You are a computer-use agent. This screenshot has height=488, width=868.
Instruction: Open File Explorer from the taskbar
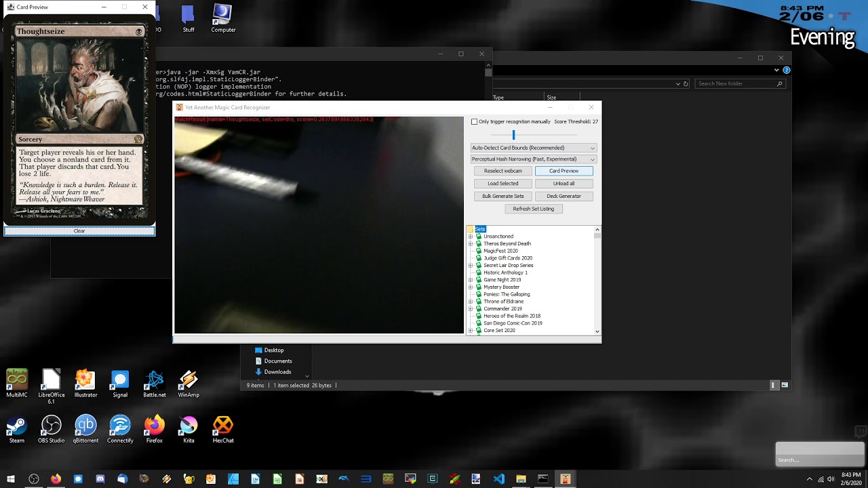(x=521, y=479)
